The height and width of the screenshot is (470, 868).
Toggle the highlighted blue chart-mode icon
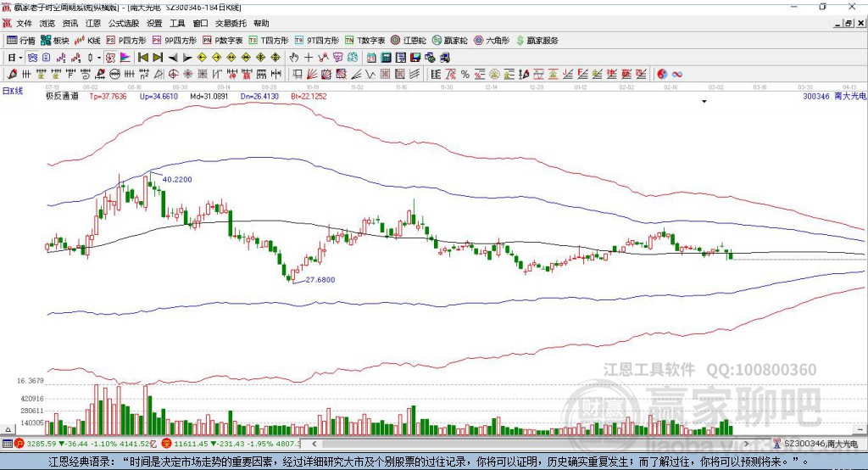point(32,58)
